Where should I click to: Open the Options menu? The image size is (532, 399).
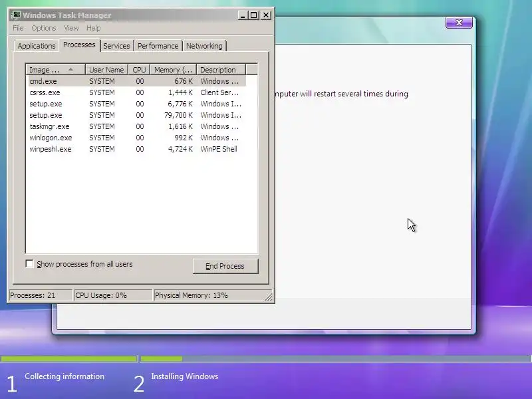44,28
